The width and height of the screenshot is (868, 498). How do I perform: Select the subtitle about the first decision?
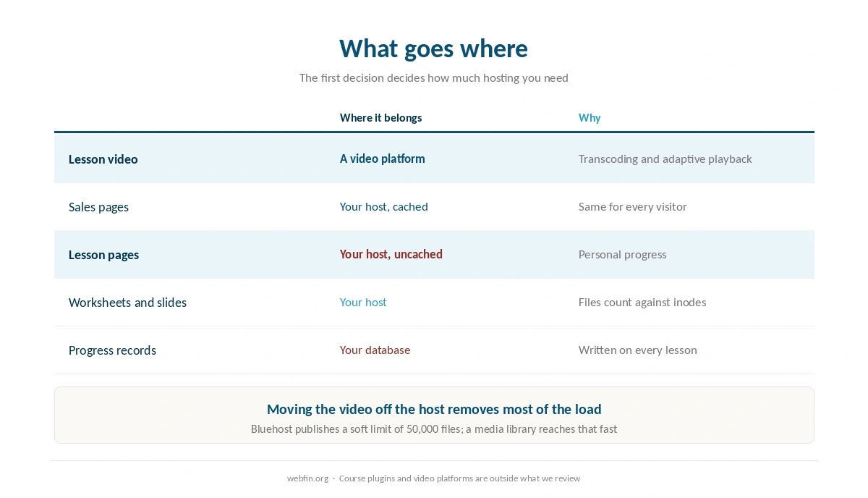pyautogui.click(x=434, y=78)
